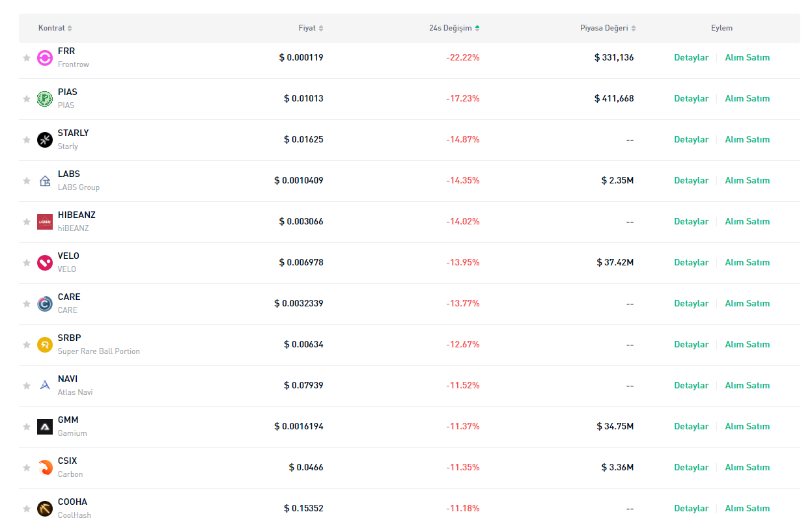Click the VELO pink coin logo

click(45, 263)
